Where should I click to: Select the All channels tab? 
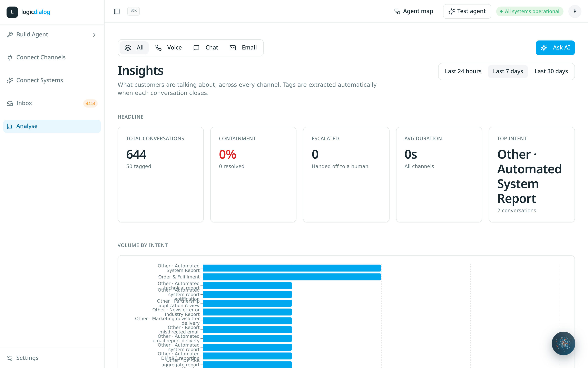tap(134, 48)
